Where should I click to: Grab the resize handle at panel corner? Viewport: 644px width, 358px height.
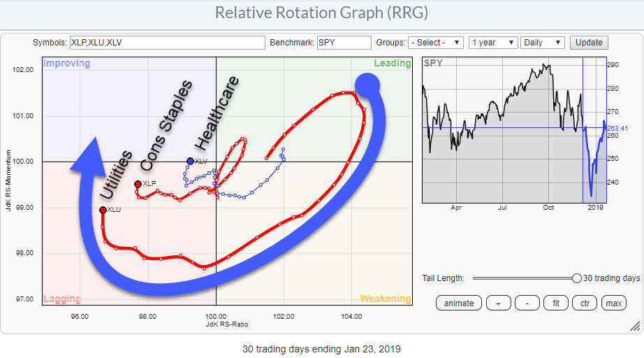pos(635,326)
